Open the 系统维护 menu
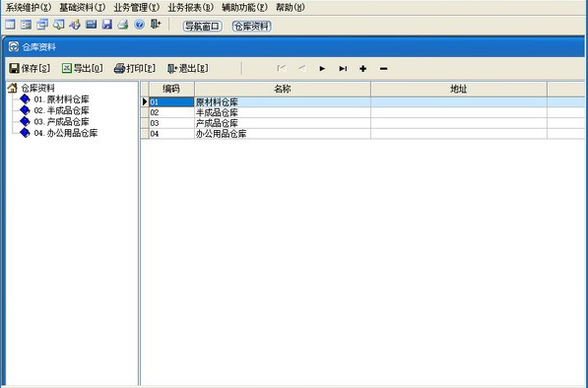 tap(29, 8)
